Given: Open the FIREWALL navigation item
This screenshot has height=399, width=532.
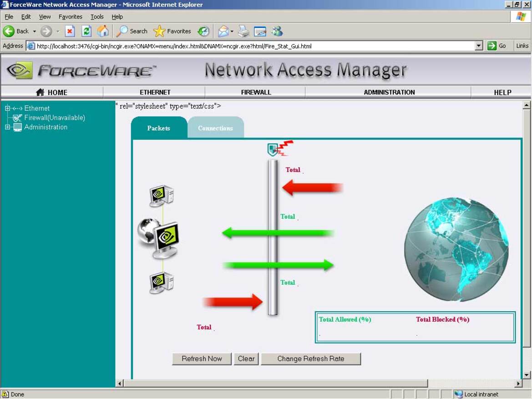Looking at the screenshot, I should click(x=256, y=92).
